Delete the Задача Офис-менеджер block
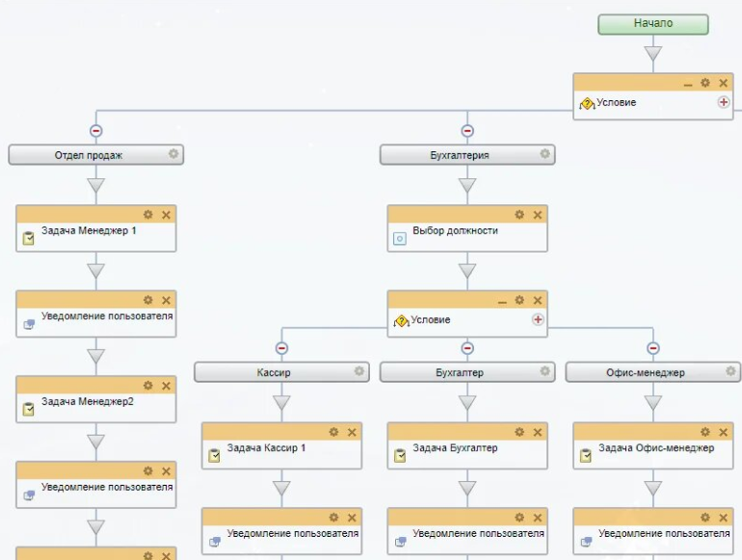742x560 pixels. [723, 432]
